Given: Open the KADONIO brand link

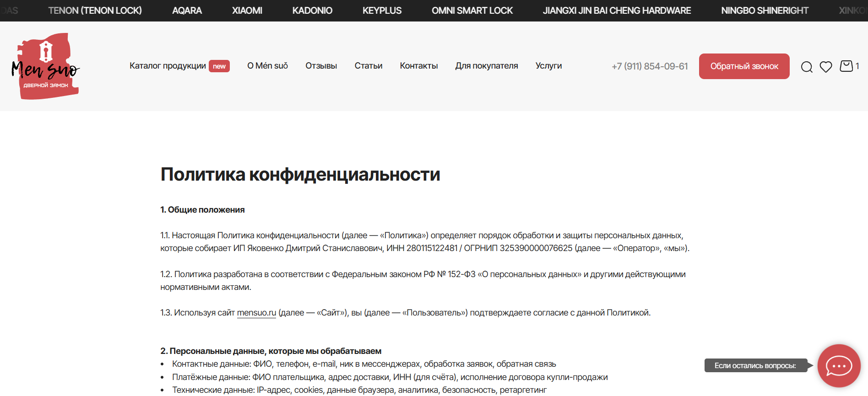Looking at the screenshot, I should (312, 11).
